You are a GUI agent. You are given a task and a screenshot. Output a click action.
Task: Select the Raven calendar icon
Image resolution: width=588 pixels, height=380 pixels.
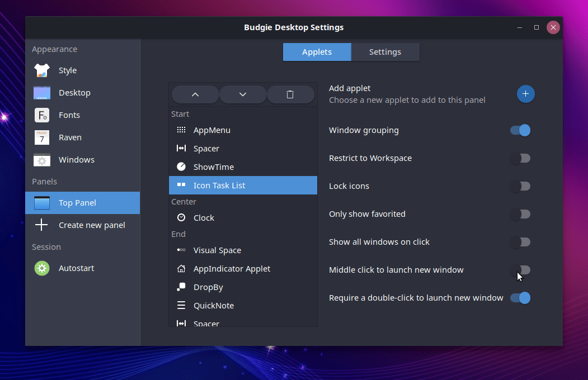click(x=42, y=137)
